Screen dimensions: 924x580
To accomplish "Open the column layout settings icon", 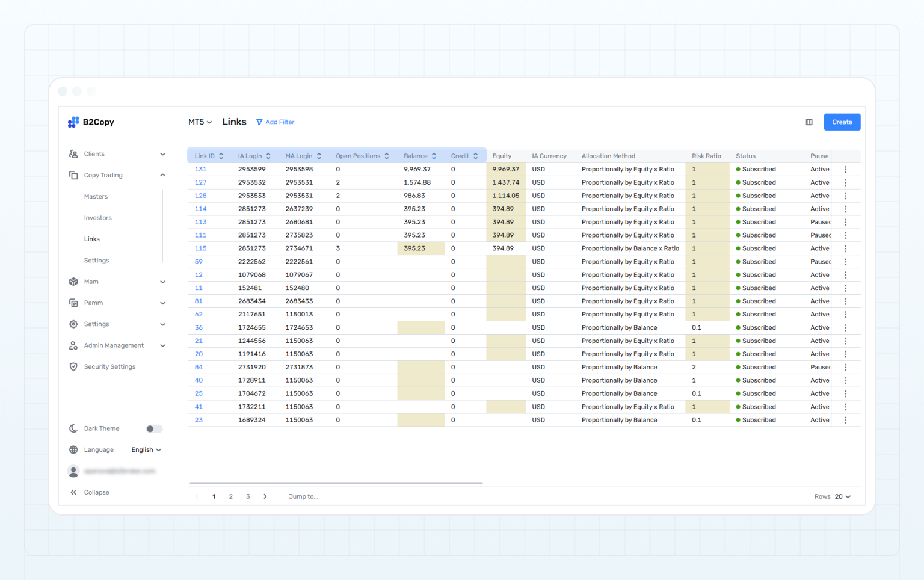I will point(809,122).
